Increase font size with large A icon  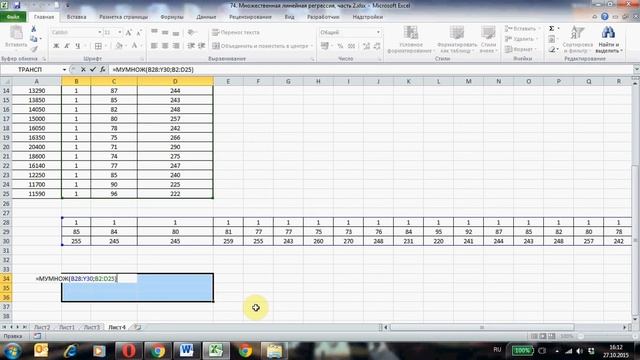[x=129, y=32]
